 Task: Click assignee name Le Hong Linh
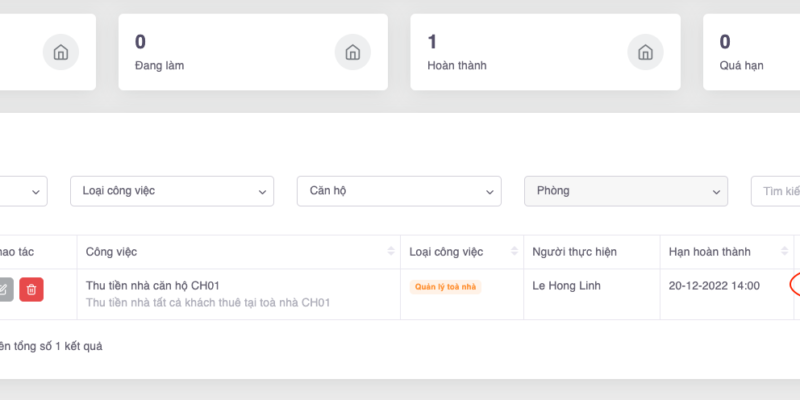(568, 286)
